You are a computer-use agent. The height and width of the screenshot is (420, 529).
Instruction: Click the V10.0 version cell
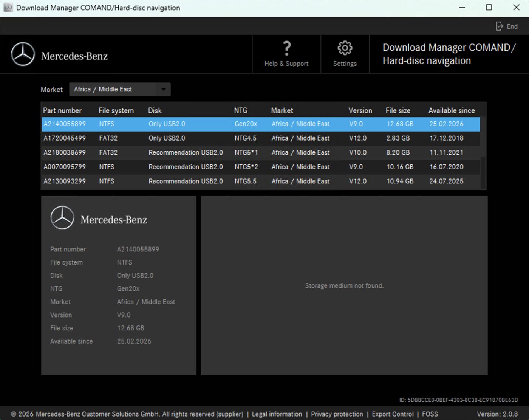pos(358,153)
